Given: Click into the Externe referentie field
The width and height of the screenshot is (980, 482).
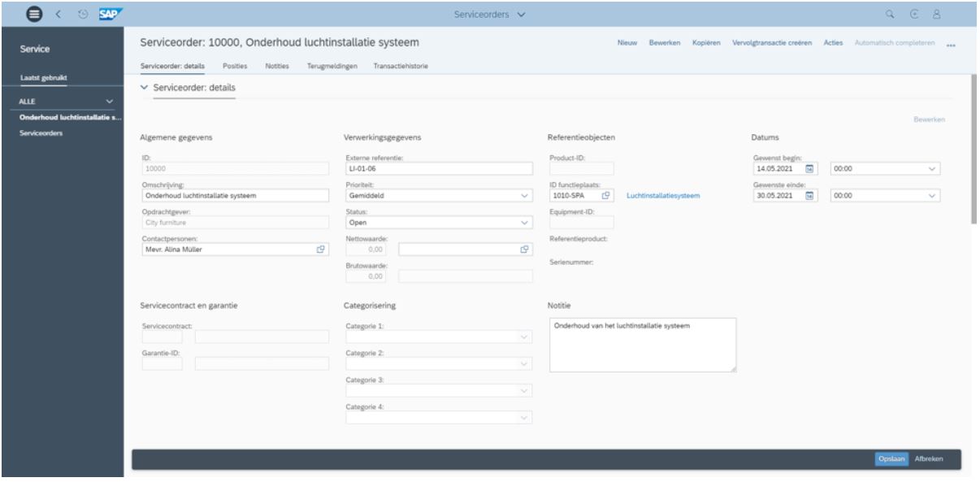Looking at the screenshot, I should (x=439, y=169).
